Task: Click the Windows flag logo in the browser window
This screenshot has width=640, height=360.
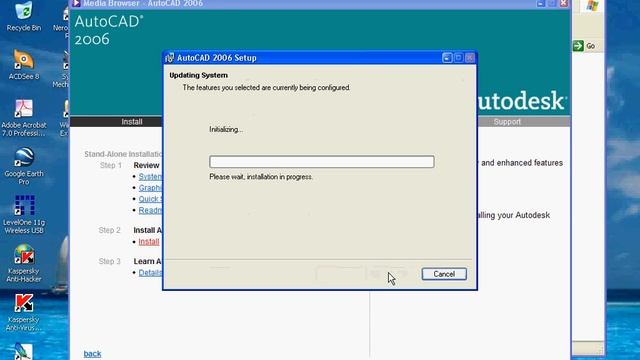Action: 592,6
